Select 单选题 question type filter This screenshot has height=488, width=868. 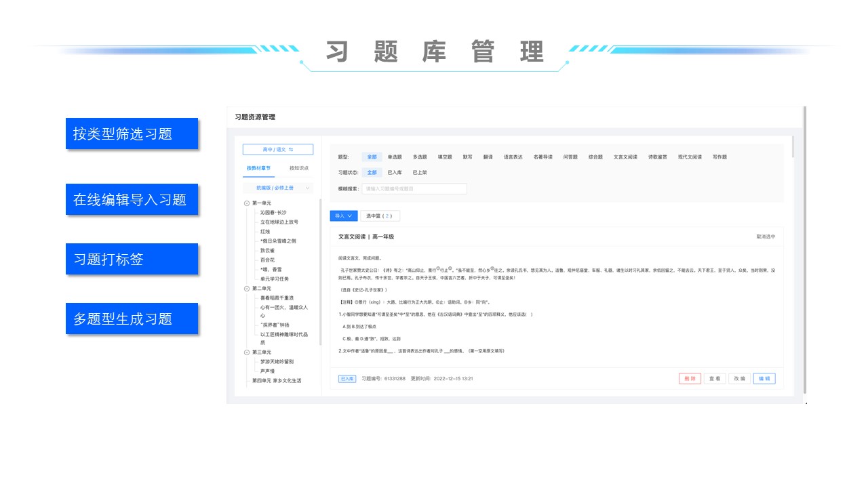pyautogui.click(x=395, y=157)
